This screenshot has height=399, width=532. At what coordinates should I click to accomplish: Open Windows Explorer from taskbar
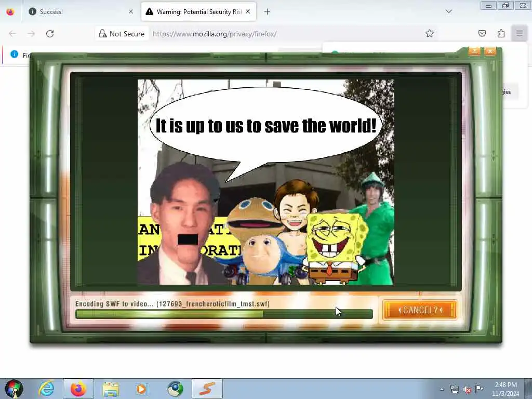click(x=111, y=389)
